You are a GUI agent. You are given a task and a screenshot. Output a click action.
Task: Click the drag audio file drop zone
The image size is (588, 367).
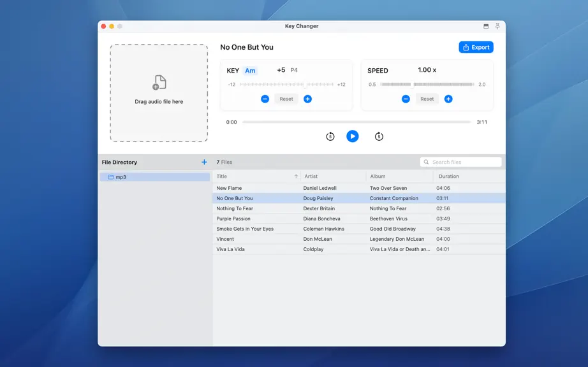[159, 93]
